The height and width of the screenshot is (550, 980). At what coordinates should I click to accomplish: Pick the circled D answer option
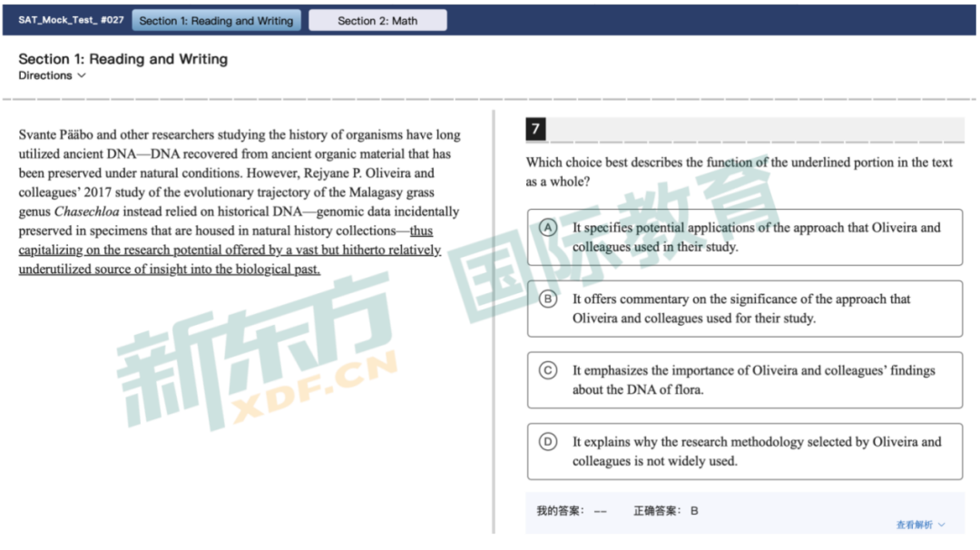click(548, 442)
